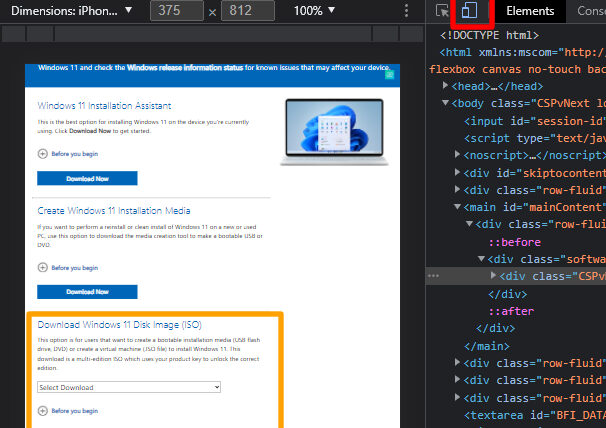Select the textarea BFI_DATA row
Image resolution: width=606 pixels, height=428 pixels.
point(535,415)
